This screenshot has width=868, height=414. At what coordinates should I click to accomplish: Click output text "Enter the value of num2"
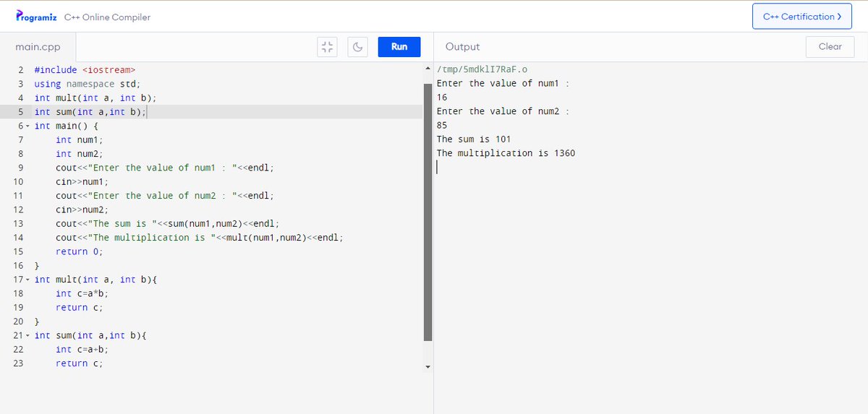coord(503,111)
